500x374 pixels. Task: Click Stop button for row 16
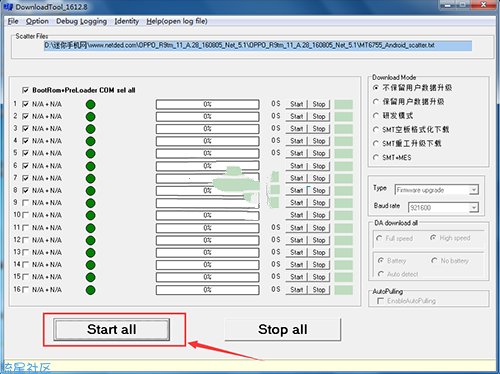(x=319, y=290)
